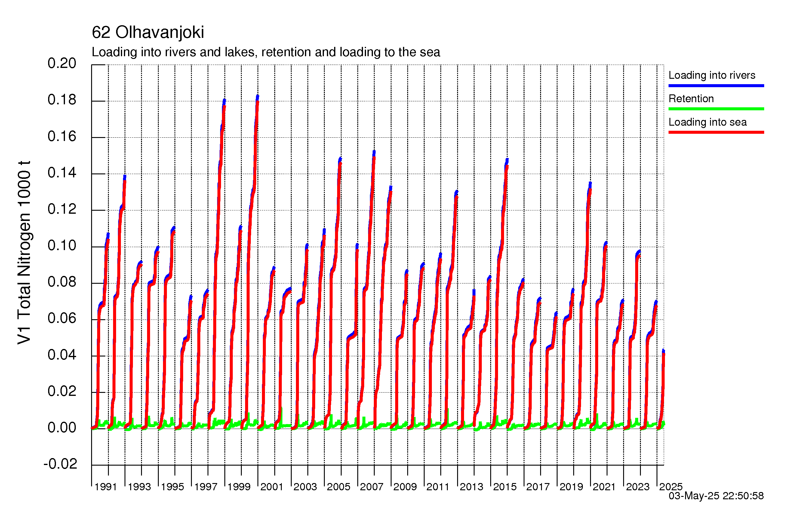The image size is (812, 511).
Task: Click the 'Loading into sea' legend label
Action: (707, 122)
